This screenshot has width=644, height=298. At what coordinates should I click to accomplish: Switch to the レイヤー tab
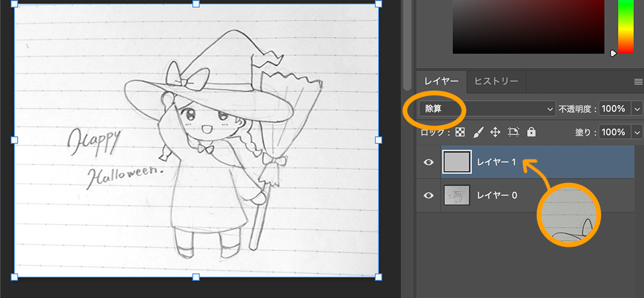click(x=441, y=81)
